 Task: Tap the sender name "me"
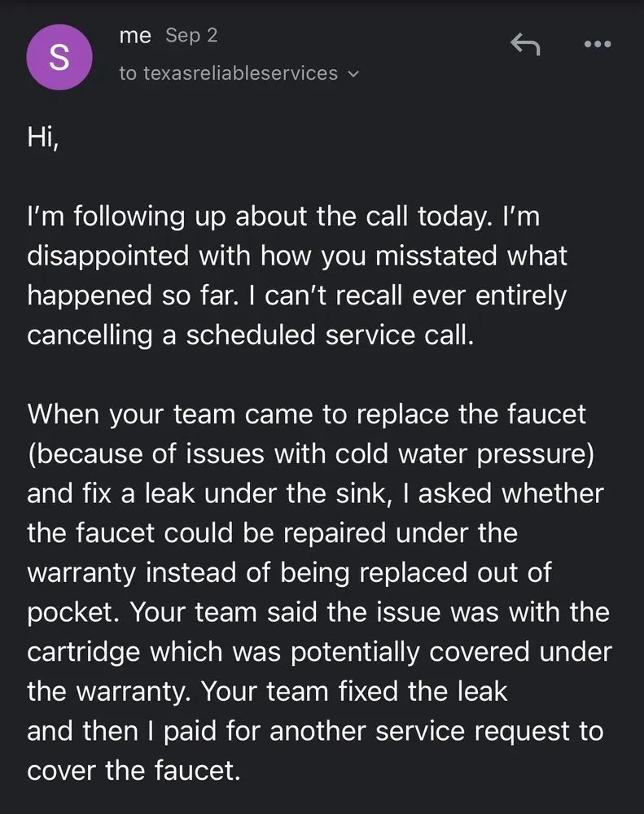[134, 36]
